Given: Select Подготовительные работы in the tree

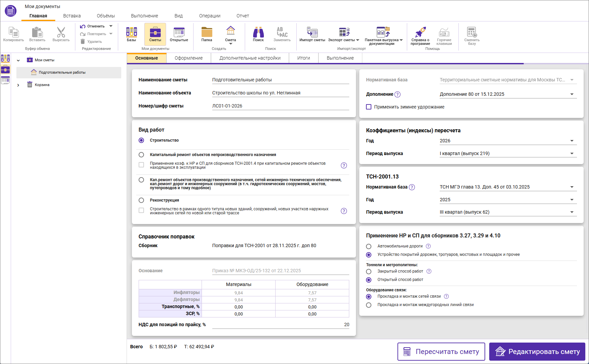Looking at the screenshot, I should pyautogui.click(x=62, y=72).
